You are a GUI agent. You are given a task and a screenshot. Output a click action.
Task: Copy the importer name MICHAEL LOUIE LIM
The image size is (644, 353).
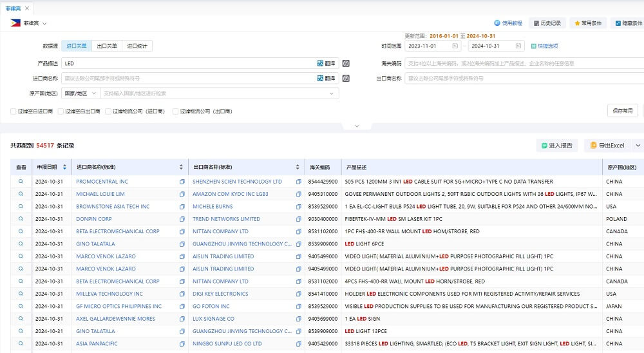coord(182,194)
